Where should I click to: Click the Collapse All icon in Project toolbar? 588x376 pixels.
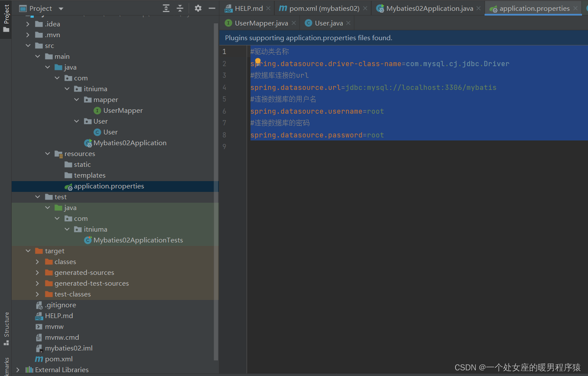pyautogui.click(x=180, y=8)
